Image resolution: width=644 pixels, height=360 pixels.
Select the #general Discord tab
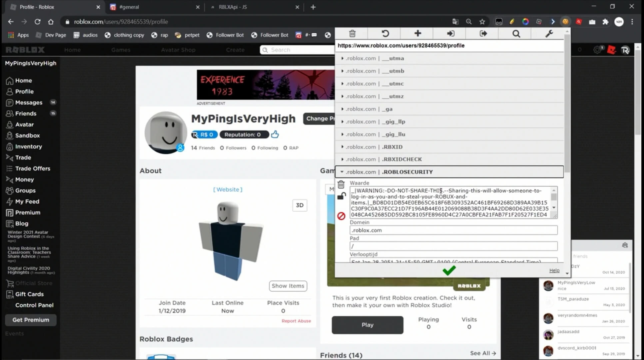point(150,7)
